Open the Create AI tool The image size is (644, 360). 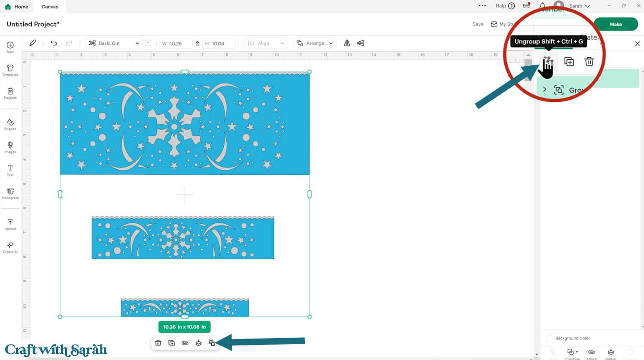point(10,247)
